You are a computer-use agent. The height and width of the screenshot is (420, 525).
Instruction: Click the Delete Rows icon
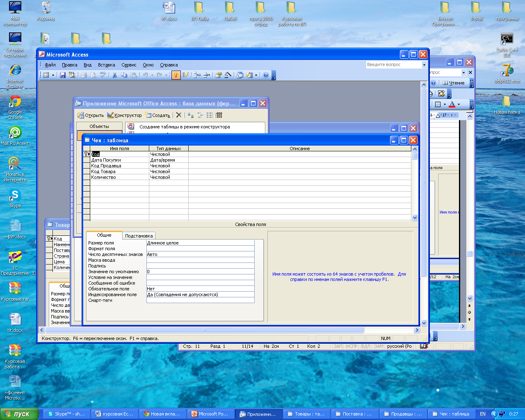pos(206,75)
